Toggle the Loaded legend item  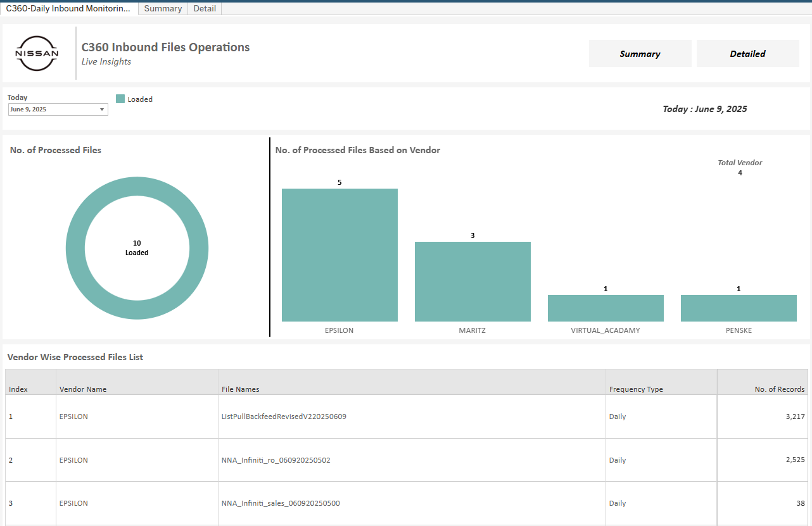pos(139,99)
